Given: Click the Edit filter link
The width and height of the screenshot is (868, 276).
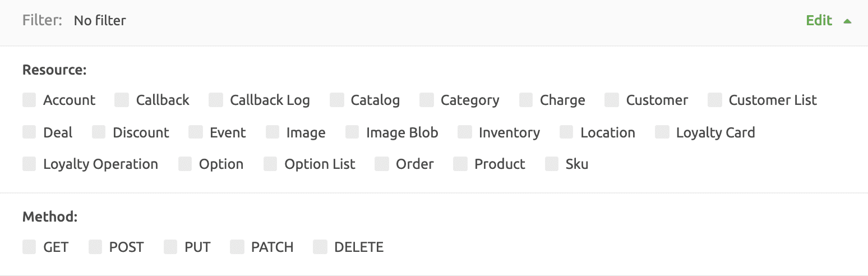Looking at the screenshot, I should (x=819, y=21).
